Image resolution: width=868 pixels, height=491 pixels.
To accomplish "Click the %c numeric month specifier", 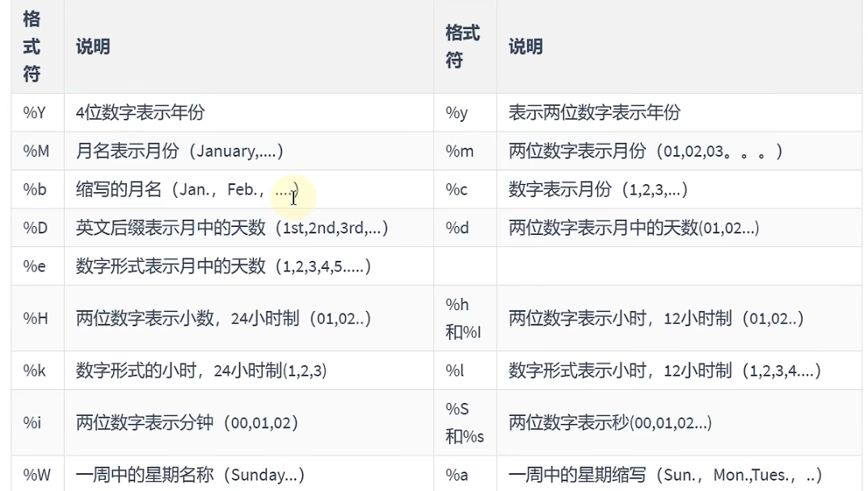I will [x=457, y=190].
